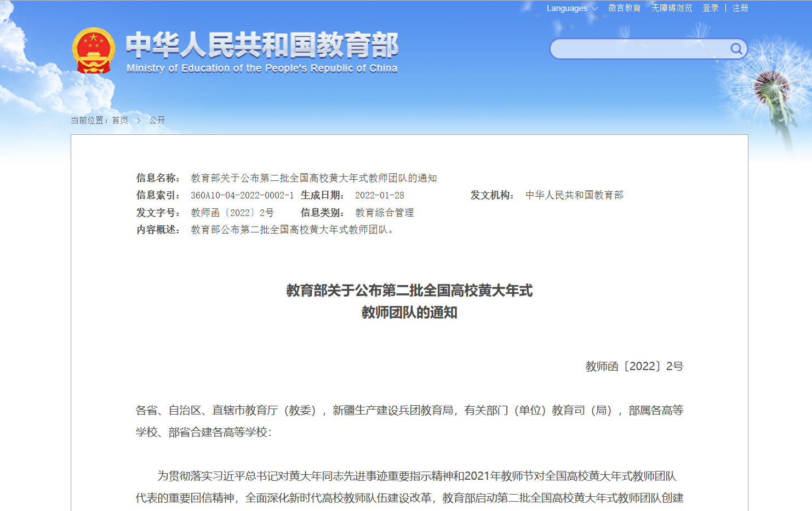
Task: Click info category value 教育综合管理
Action: [x=385, y=213]
